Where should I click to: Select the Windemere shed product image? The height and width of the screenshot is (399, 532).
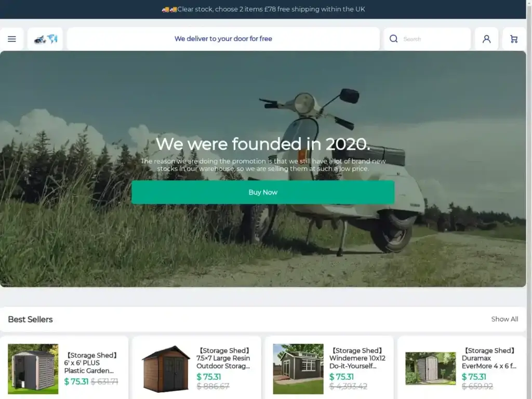coord(298,369)
